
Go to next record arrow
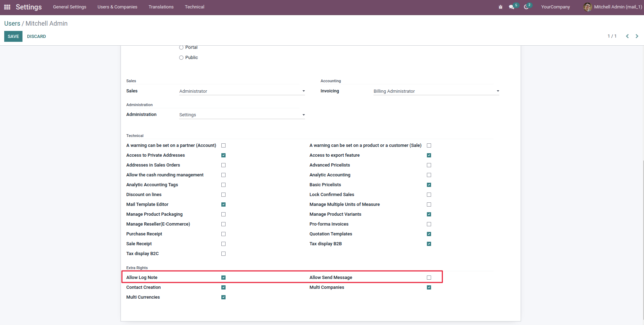(637, 36)
